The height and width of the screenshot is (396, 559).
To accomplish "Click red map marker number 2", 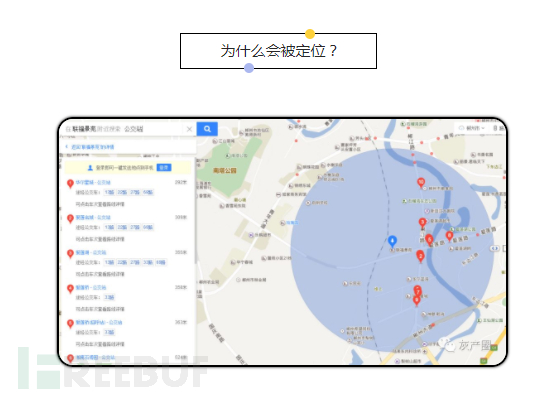I will (420, 256).
